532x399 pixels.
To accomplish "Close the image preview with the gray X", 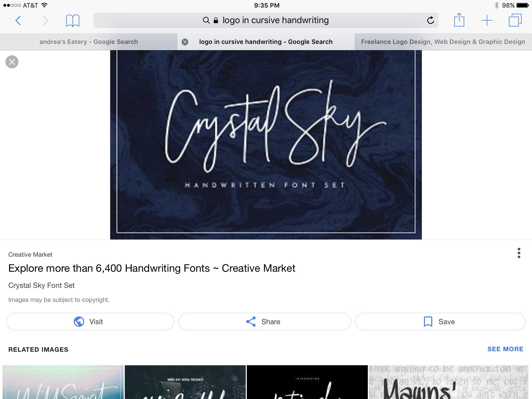I will coord(12,62).
